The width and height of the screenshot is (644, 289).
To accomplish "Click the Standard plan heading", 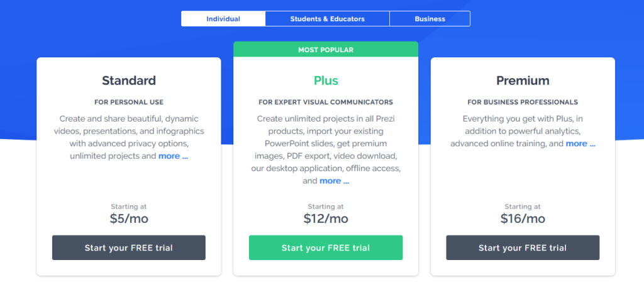I will [x=128, y=81].
